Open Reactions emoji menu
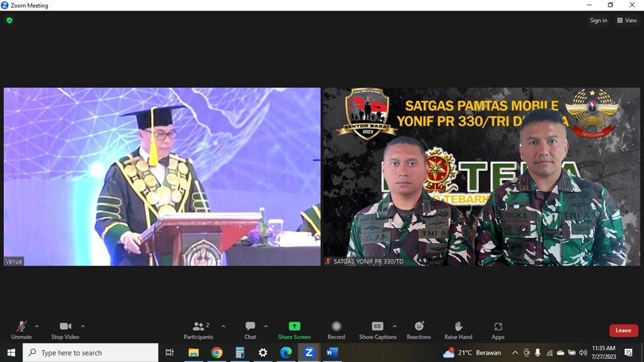 click(419, 330)
